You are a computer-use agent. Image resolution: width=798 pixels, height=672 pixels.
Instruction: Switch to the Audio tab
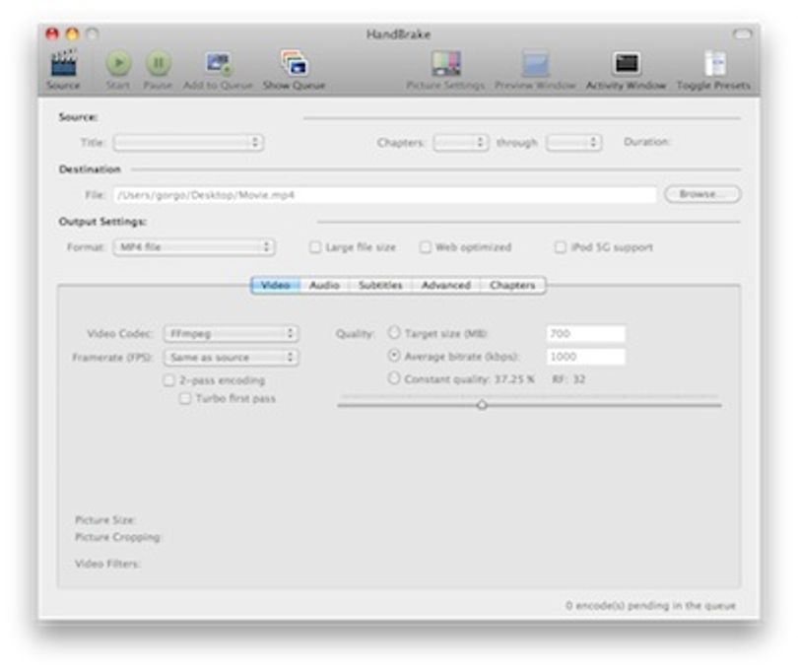click(324, 285)
